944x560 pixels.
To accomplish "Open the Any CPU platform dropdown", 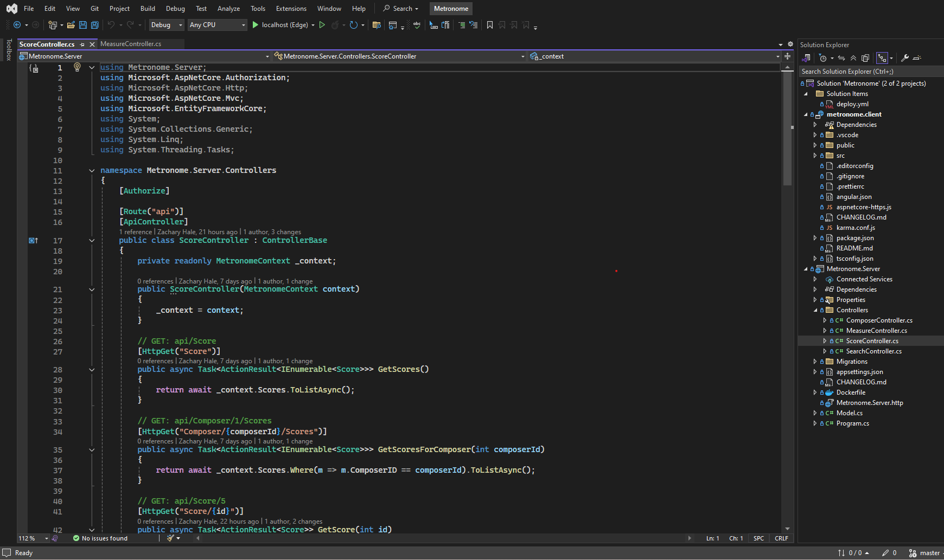I will (x=216, y=25).
